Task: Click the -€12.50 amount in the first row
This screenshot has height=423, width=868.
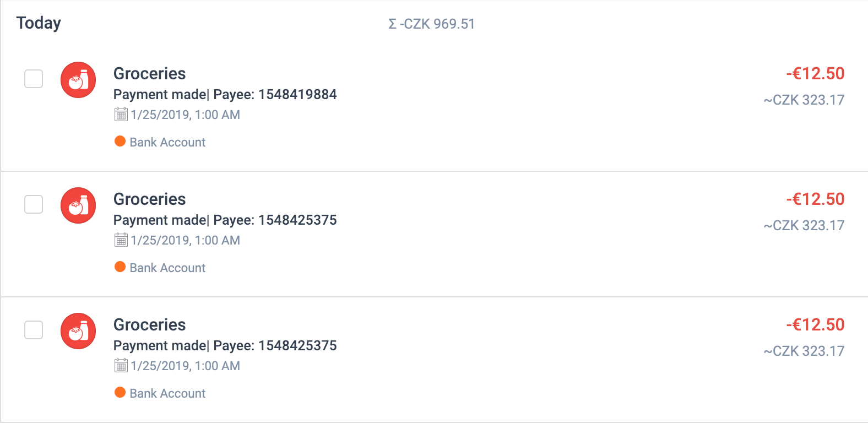Action: 815,73
